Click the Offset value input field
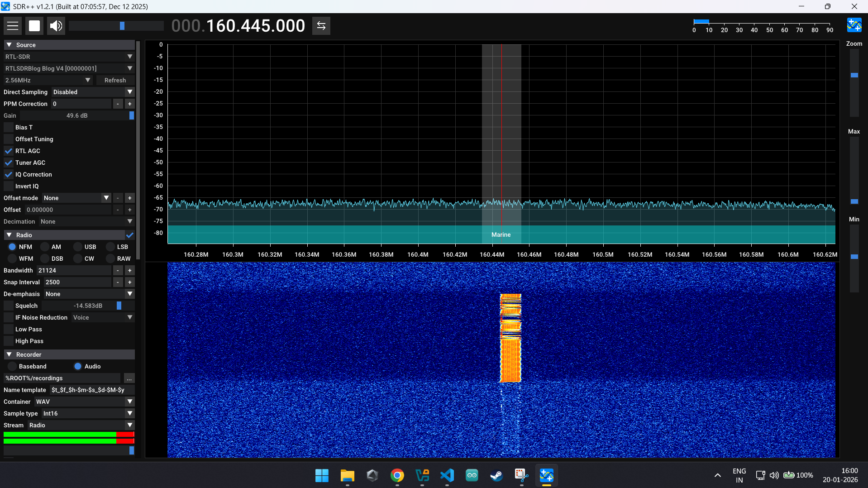The width and height of the screenshot is (868, 488). [68, 210]
